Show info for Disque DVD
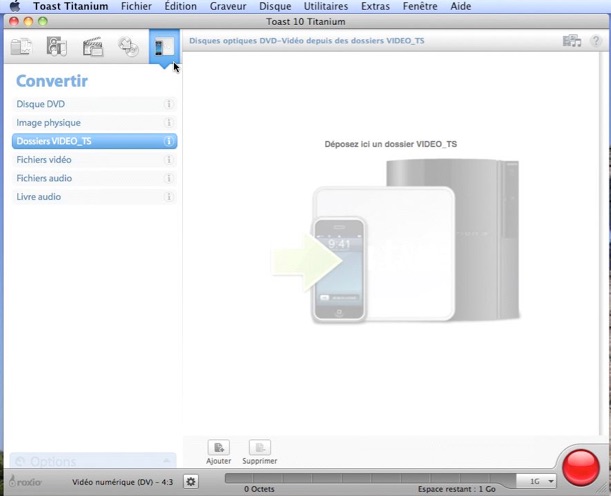 (169, 104)
